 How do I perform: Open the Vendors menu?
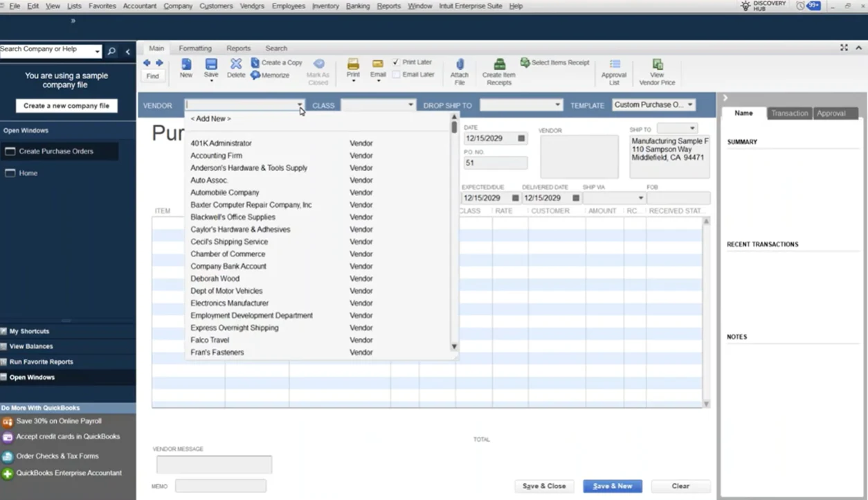click(252, 6)
